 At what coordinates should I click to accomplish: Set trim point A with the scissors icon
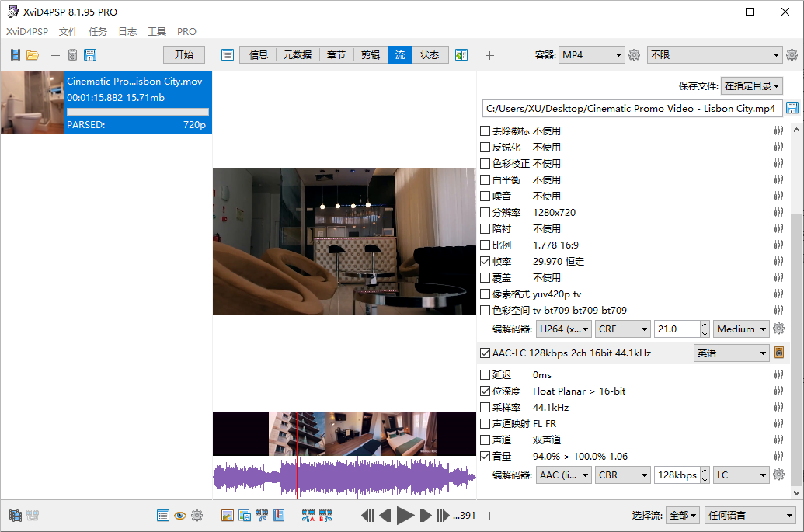point(308,515)
